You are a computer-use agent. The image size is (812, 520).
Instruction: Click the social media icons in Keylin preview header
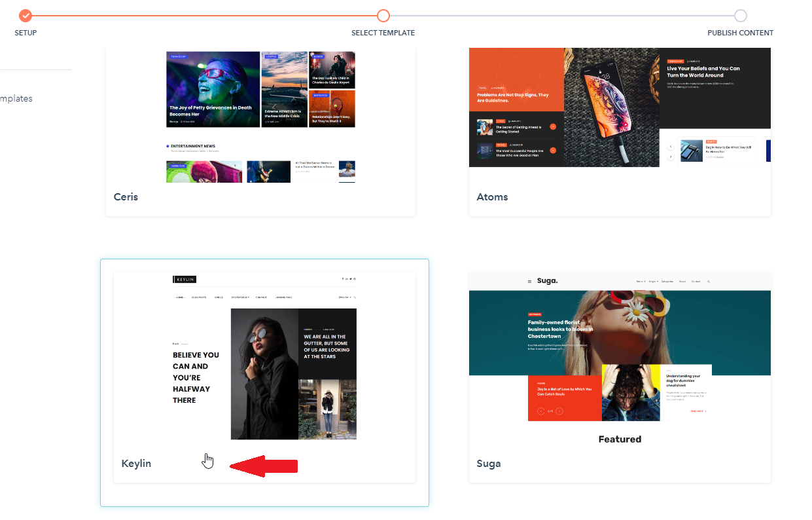tap(349, 279)
